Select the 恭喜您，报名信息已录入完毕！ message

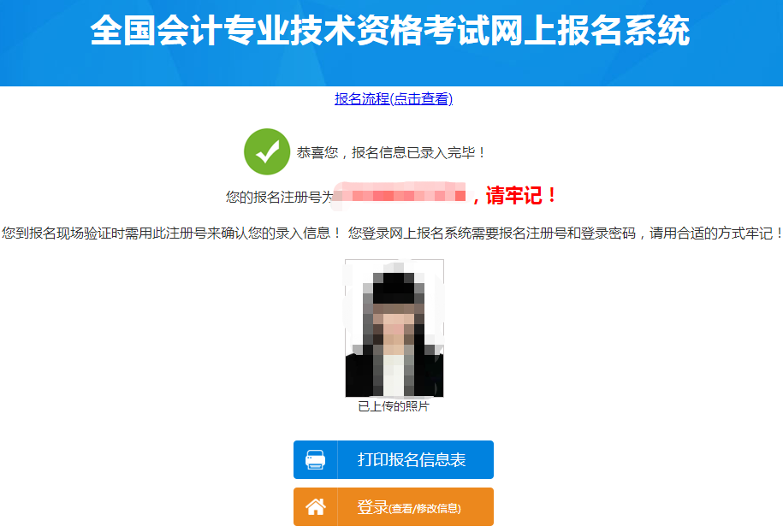point(392,153)
